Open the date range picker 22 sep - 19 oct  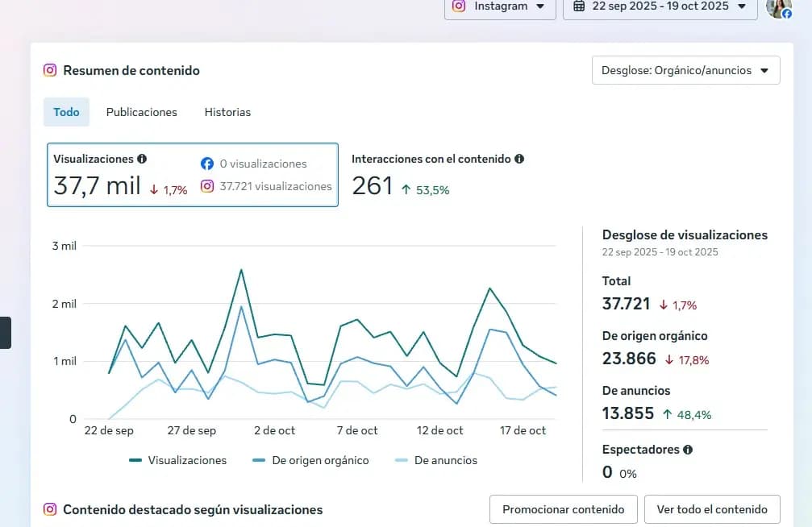click(660, 7)
